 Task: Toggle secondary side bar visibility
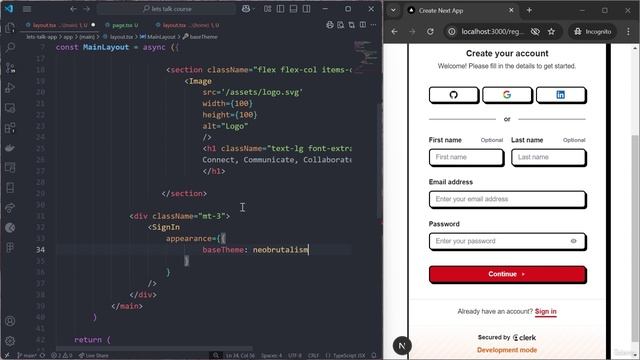tap(307, 9)
